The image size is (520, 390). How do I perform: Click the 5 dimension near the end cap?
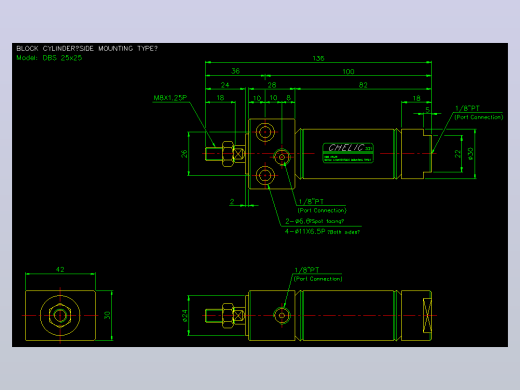(x=428, y=109)
